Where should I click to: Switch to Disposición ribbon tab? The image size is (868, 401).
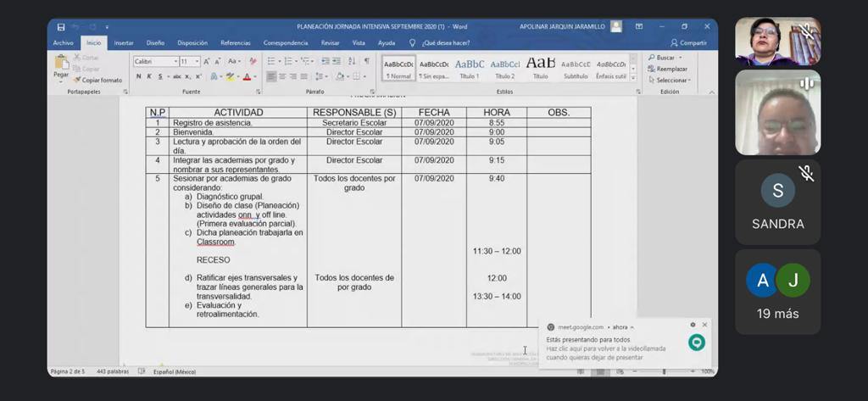pos(192,42)
